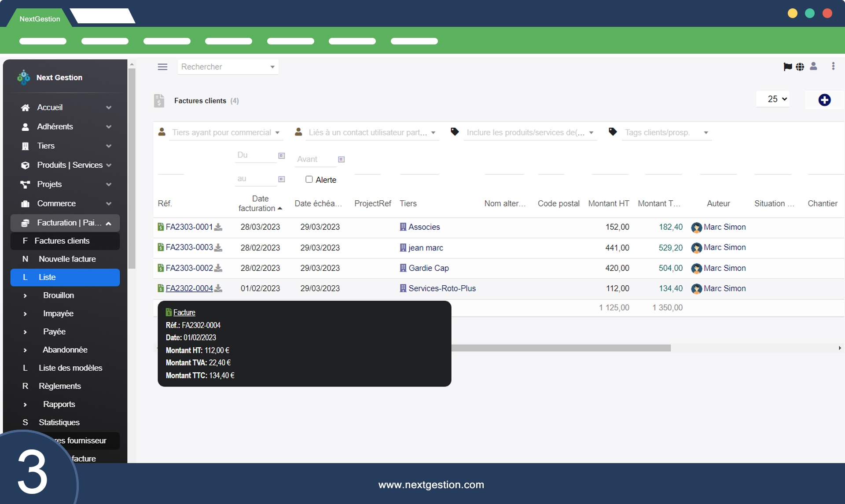The width and height of the screenshot is (845, 504).
Task: Open the Services-Roto-Plus tiers link
Action: click(442, 288)
